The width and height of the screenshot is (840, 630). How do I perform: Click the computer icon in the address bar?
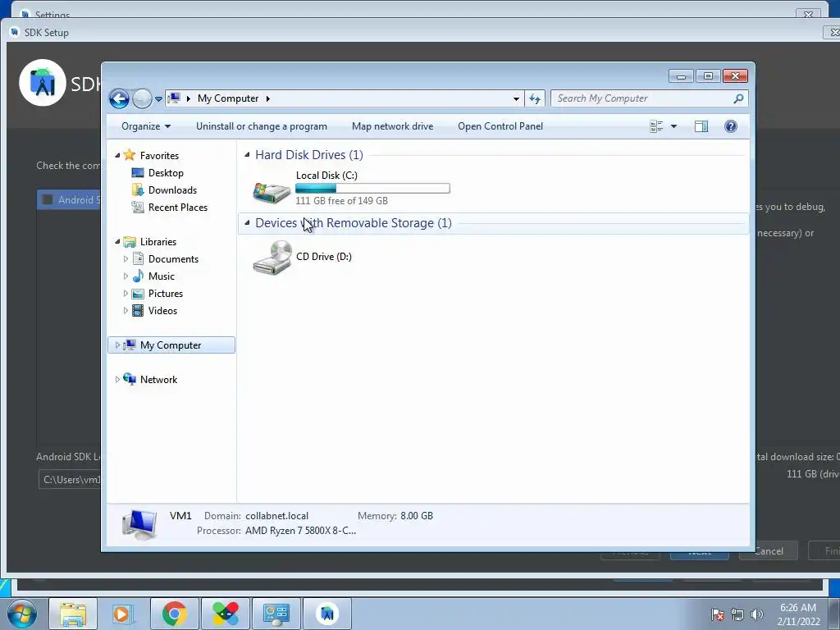[x=174, y=98]
